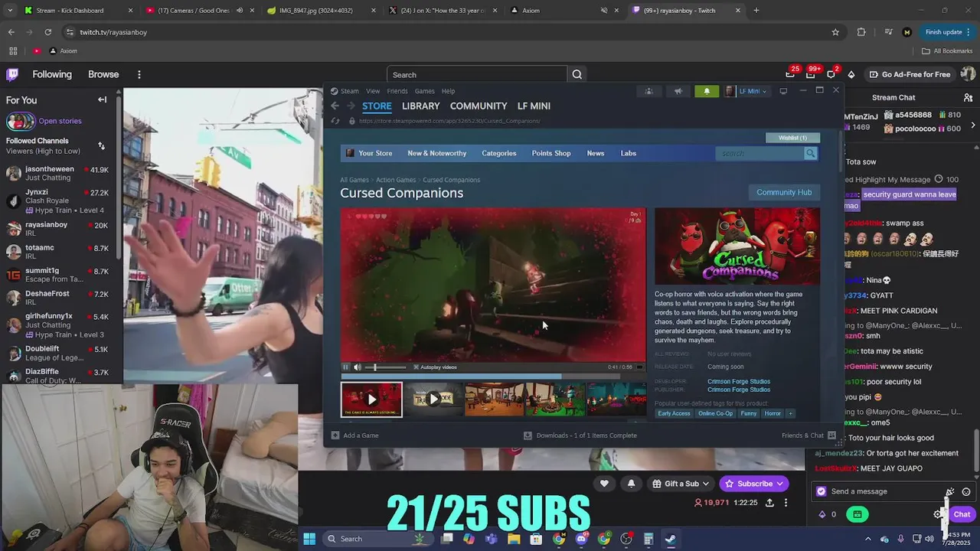Sort followed channels by viewers
Viewport: 980px width, 551px height.
[x=101, y=145]
